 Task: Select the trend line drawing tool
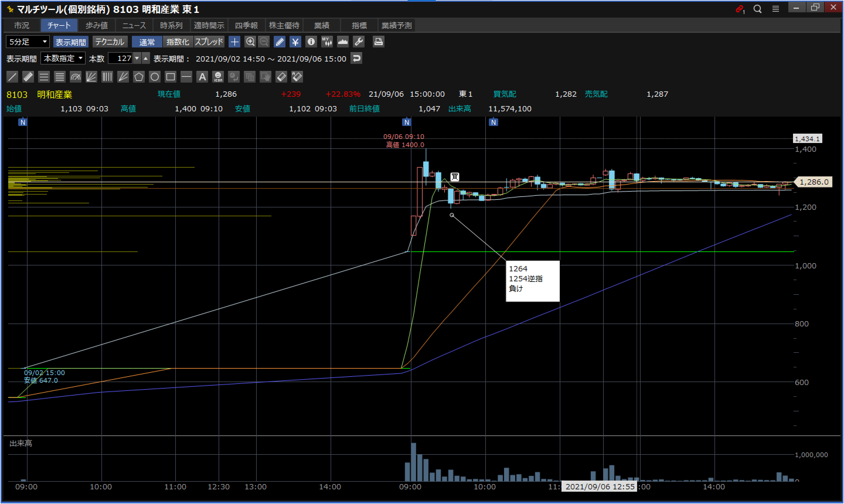coord(12,77)
